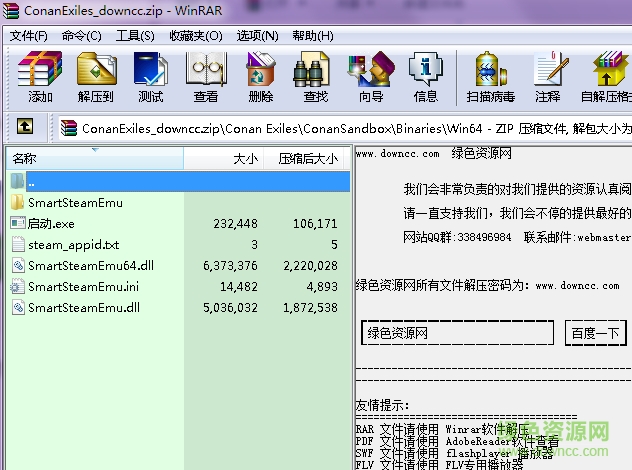This screenshot has height=470, width=632.
Task: Select steam_appid.txt file icon
Action: point(18,244)
